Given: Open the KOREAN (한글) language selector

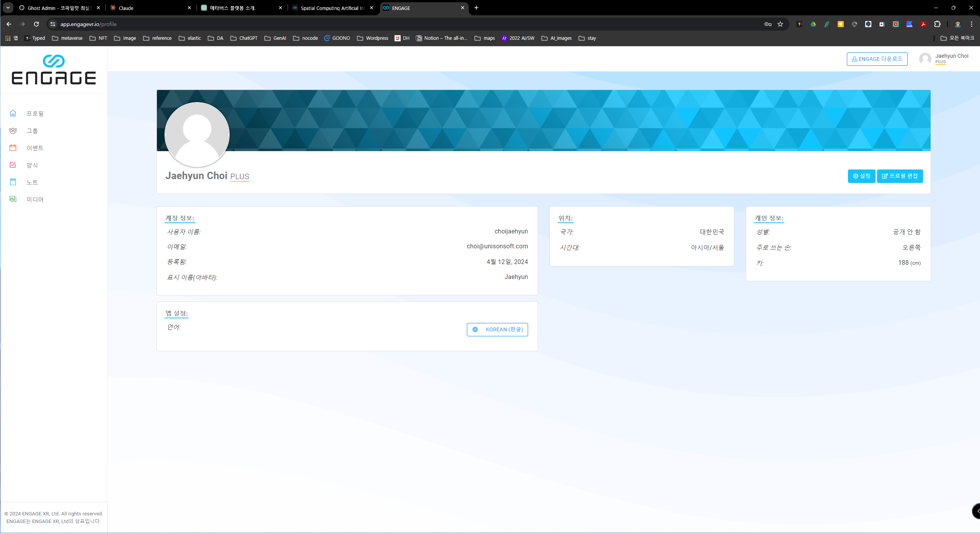Looking at the screenshot, I should 497,329.
